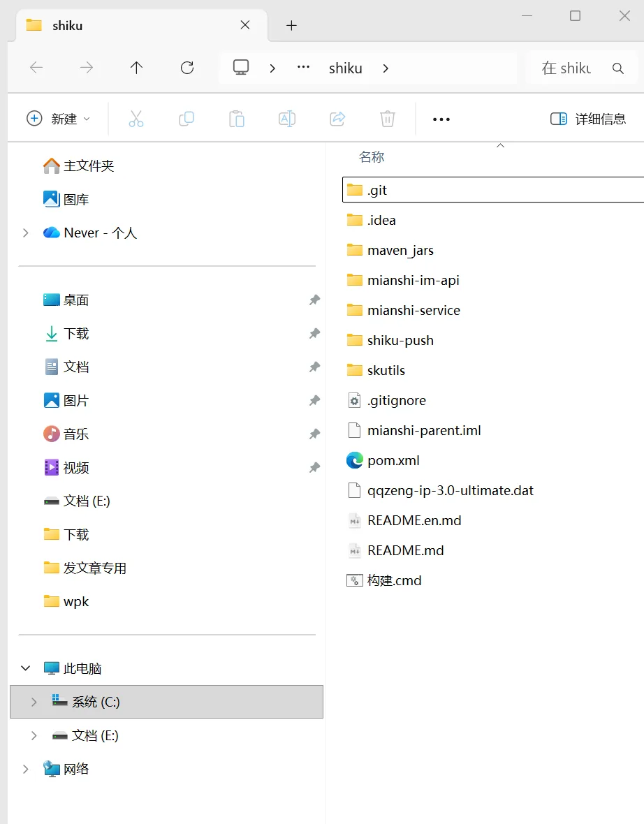Select the .gitignore file icon
The width and height of the screenshot is (644, 824).
tap(355, 400)
